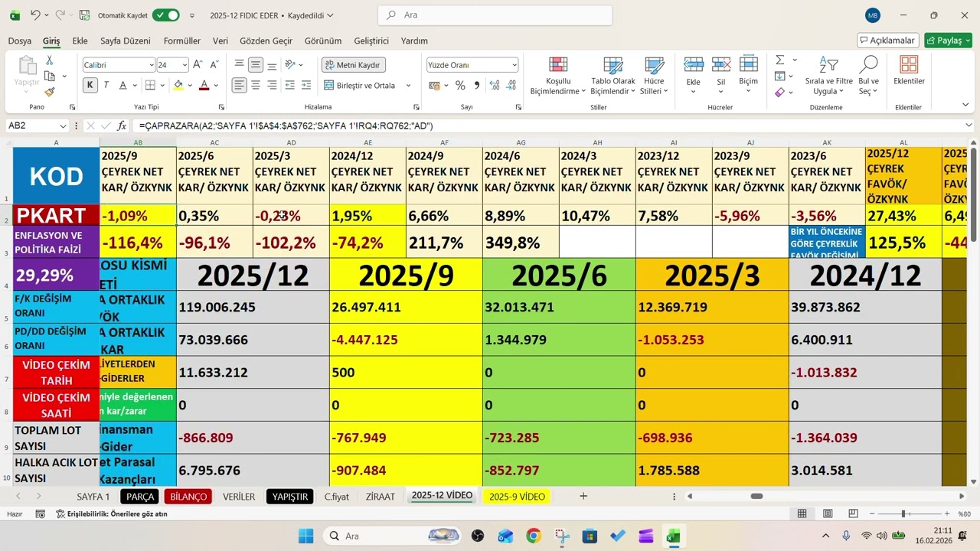Image resolution: width=980 pixels, height=551 pixels.
Task: Click the Copy icon in Pano group
Action: (50, 76)
